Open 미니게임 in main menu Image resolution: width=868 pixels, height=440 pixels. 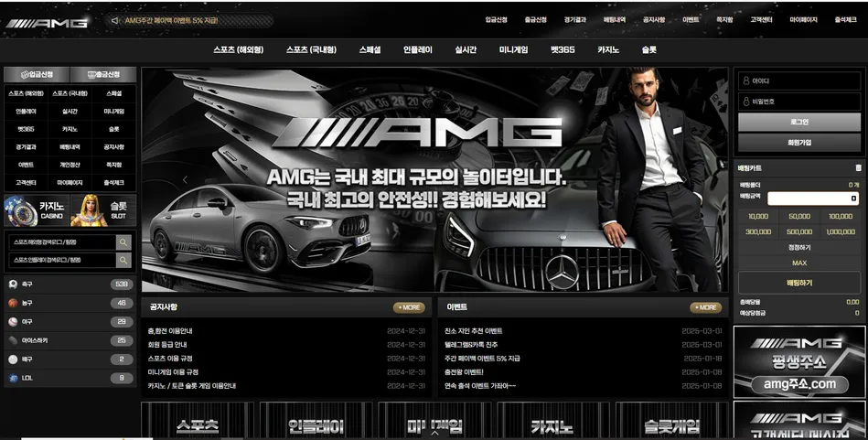coord(514,49)
